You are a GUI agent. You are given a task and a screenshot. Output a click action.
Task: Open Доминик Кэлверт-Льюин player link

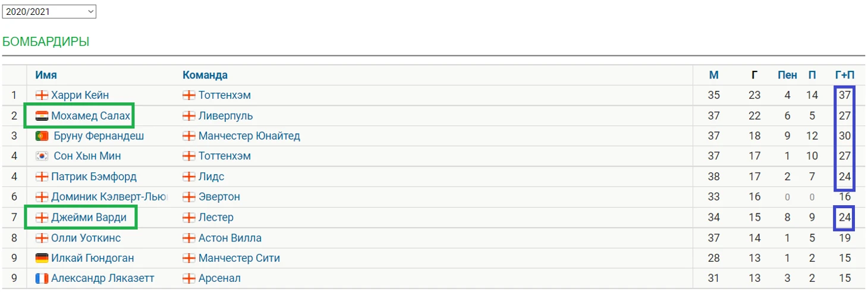point(109,197)
